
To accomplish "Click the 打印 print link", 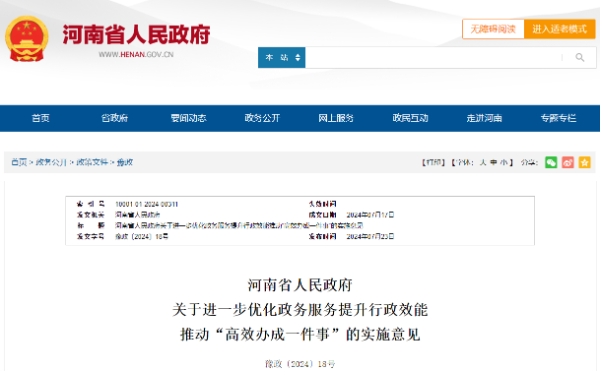I will 433,162.
